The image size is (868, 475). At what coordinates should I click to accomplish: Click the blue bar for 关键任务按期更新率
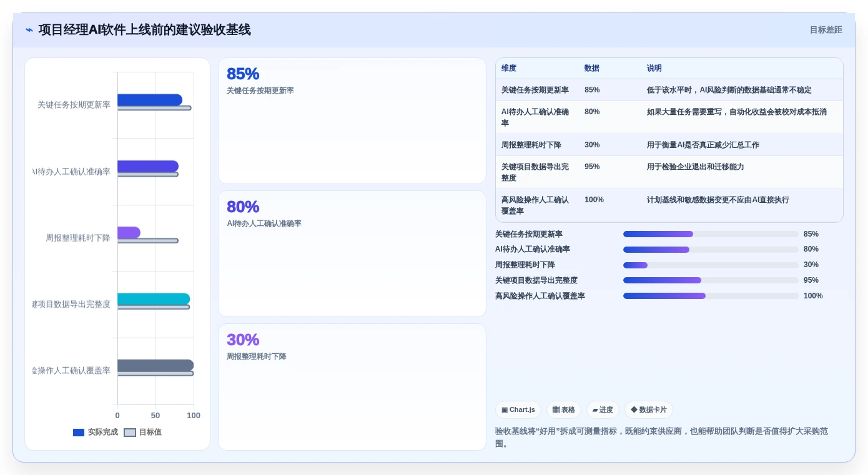click(150, 100)
